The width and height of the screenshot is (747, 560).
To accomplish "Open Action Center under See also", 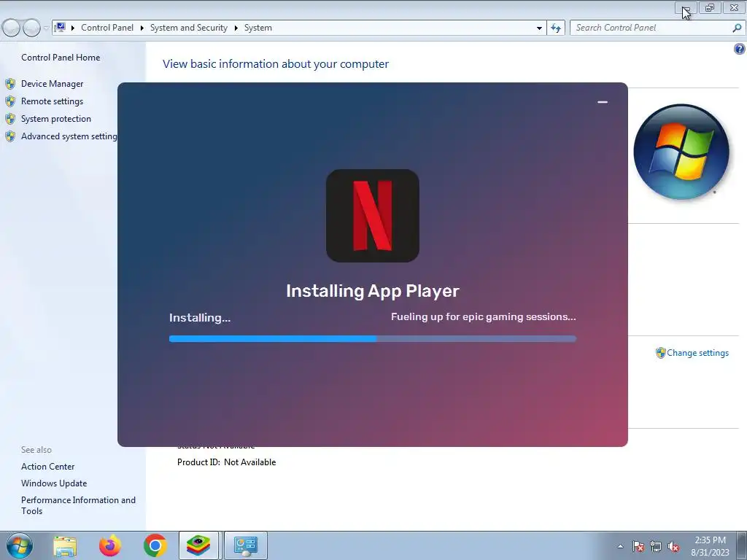I will click(47, 467).
